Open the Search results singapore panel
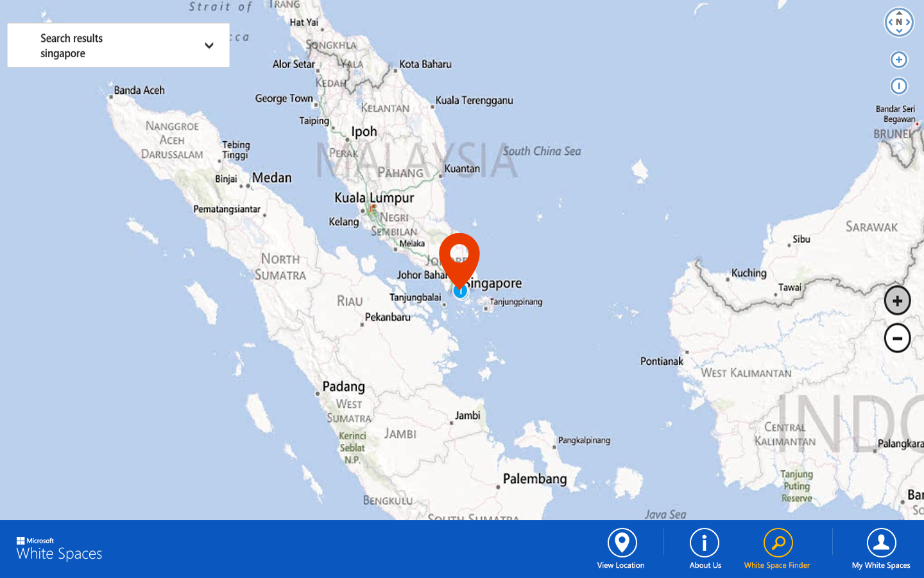Image resolution: width=924 pixels, height=578 pixels. point(119,46)
